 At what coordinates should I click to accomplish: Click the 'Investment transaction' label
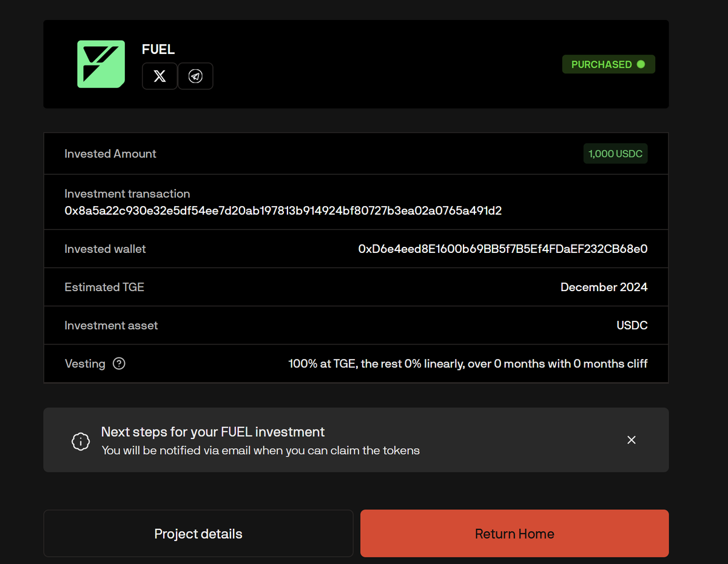[127, 194]
